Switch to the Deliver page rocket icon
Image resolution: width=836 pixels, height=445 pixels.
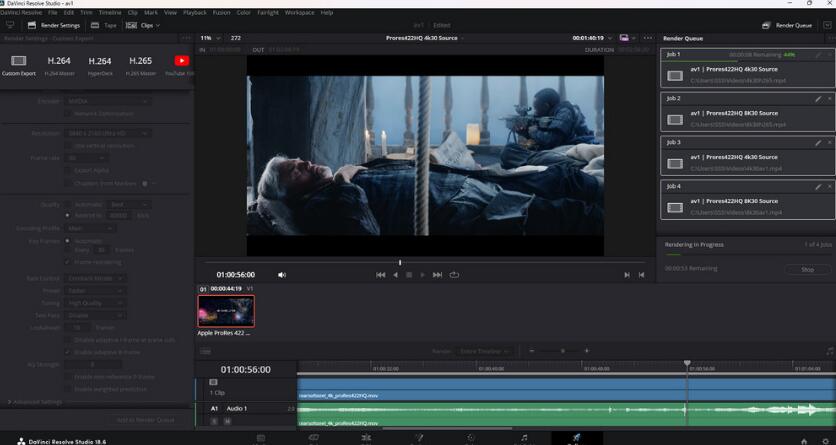click(576, 438)
